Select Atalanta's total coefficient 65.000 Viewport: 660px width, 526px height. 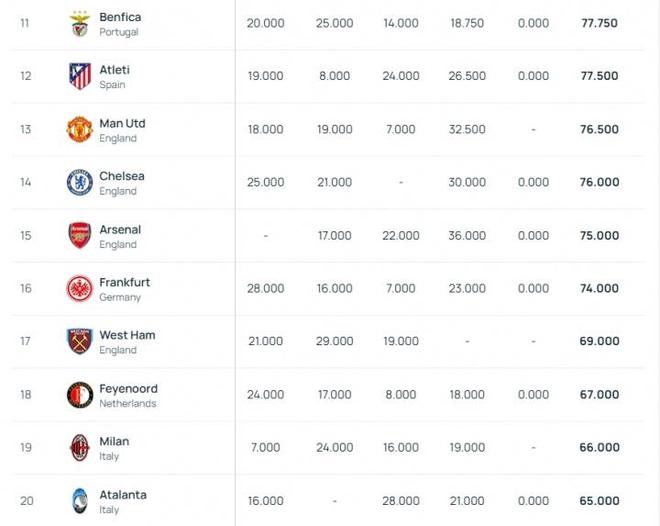(x=599, y=501)
